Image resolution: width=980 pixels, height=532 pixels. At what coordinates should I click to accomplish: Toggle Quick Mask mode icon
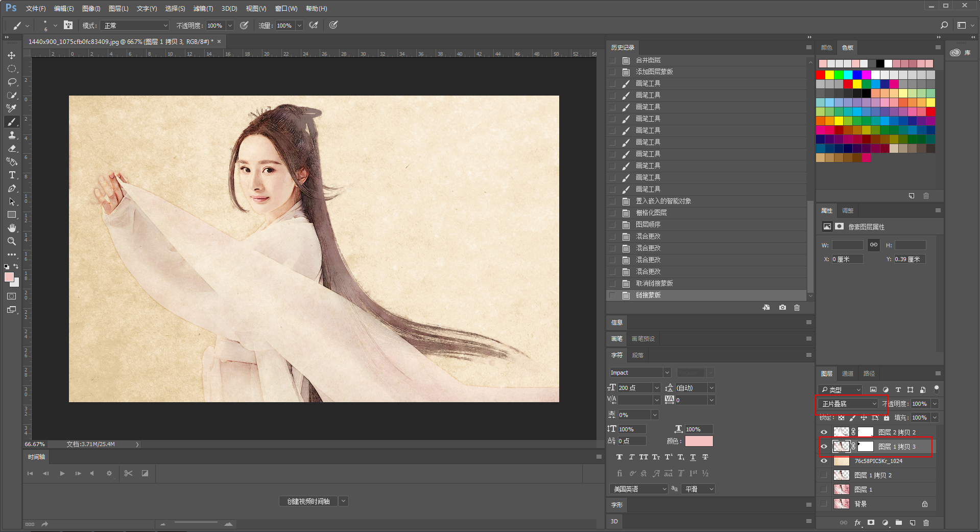(12, 296)
